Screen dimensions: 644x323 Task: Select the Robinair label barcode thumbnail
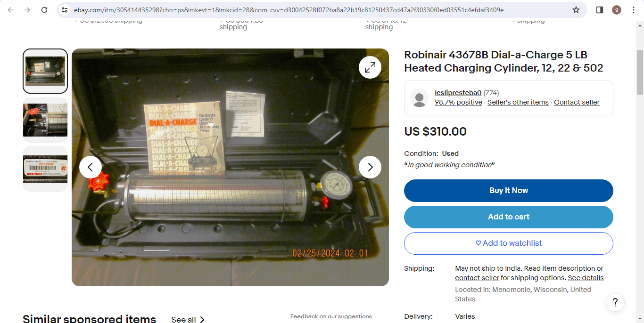click(45, 169)
